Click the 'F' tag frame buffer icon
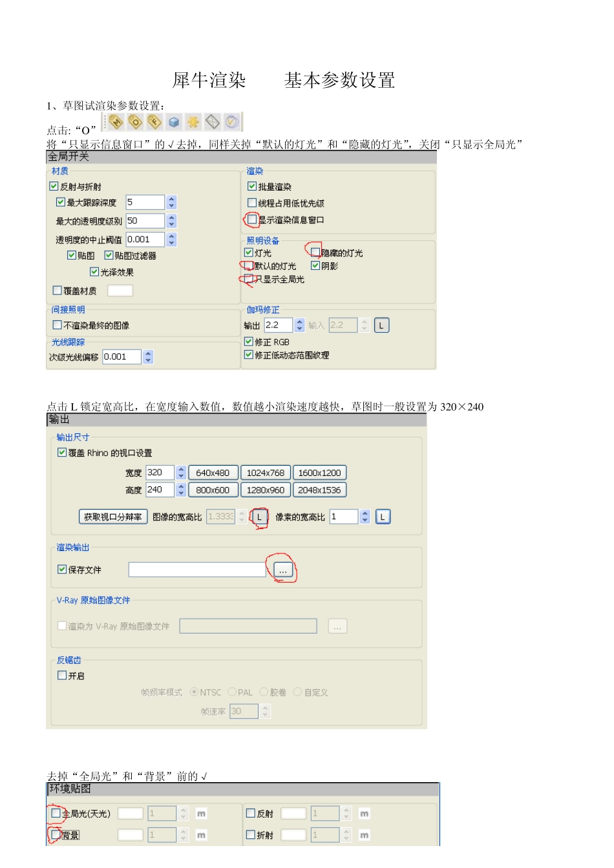This screenshot has height=868, width=614. pyautogui.click(x=154, y=121)
